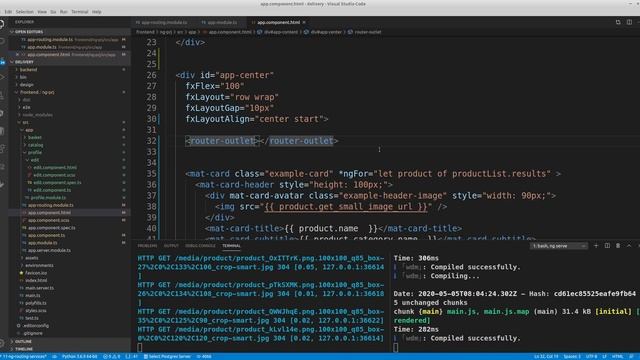Open profile.module.ts in explorer tree
The height and width of the screenshot is (360, 640).
[x=49, y=198]
